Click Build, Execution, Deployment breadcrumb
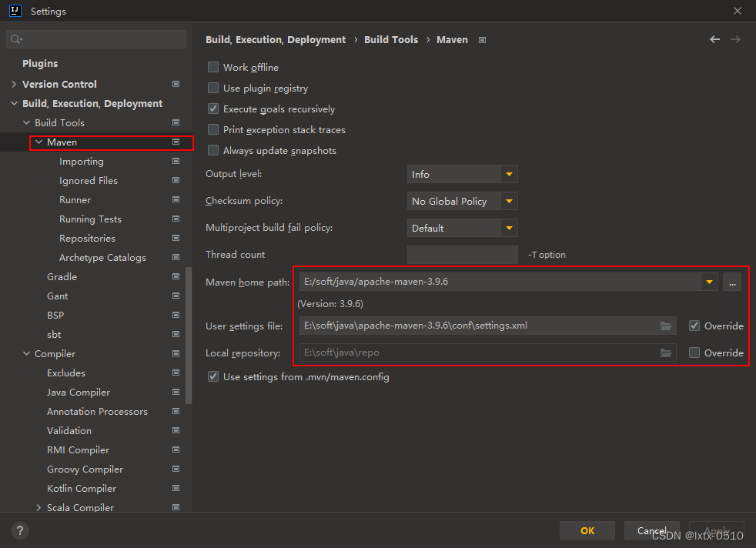The height and width of the screenshot is (548, 756). [276, 39]
